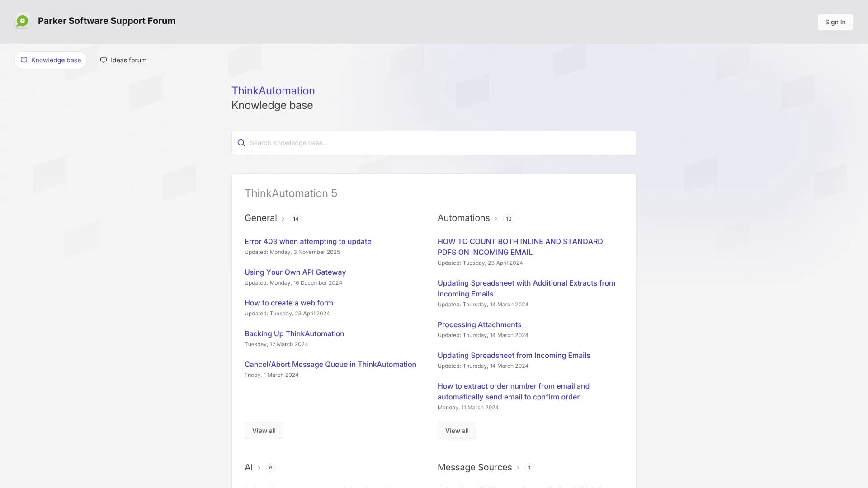Open the ThinkAutomation home link

tap(273, 91)
